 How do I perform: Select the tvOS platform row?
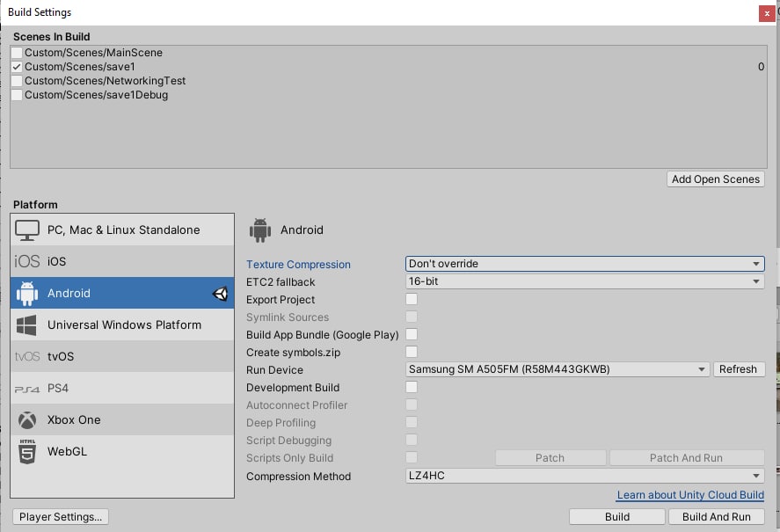122,356
